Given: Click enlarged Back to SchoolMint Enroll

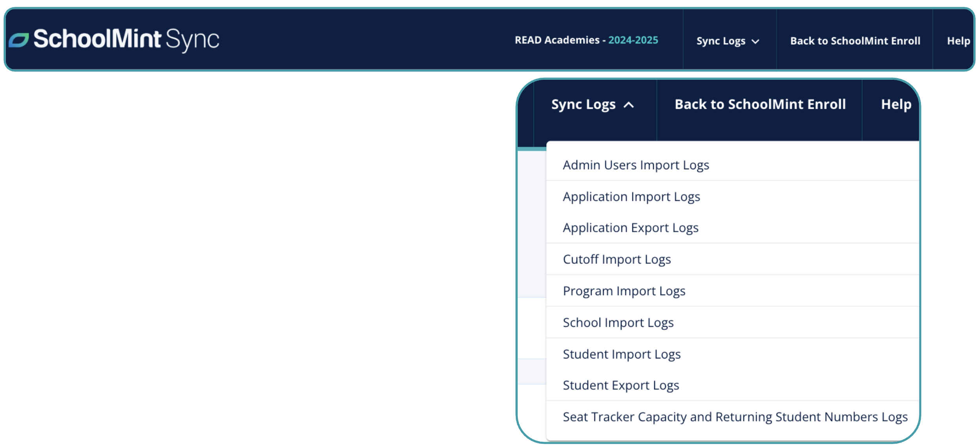Looking at the screenshot, I should coord(760,104).
